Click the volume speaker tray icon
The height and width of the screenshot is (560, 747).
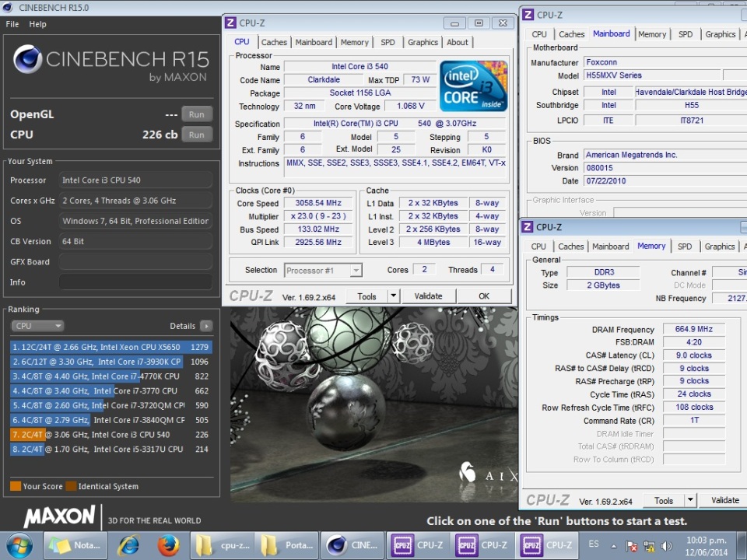coord(667,546)
